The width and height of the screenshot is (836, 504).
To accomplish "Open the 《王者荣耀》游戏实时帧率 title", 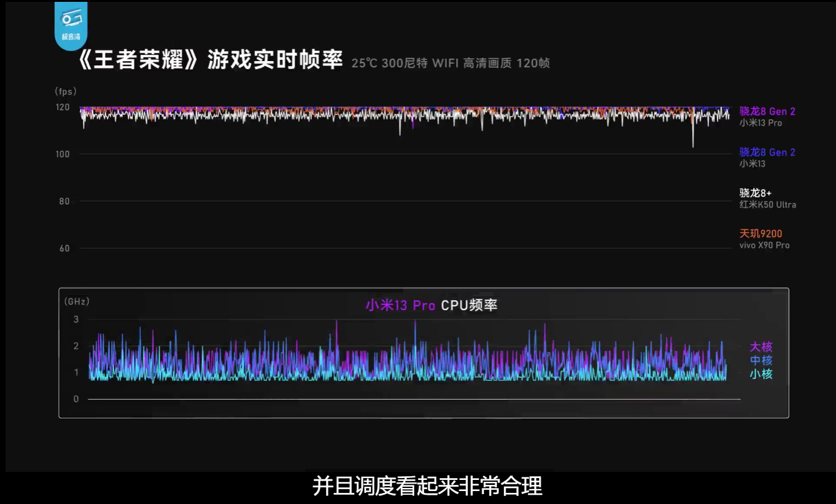I will pos(211,61).
